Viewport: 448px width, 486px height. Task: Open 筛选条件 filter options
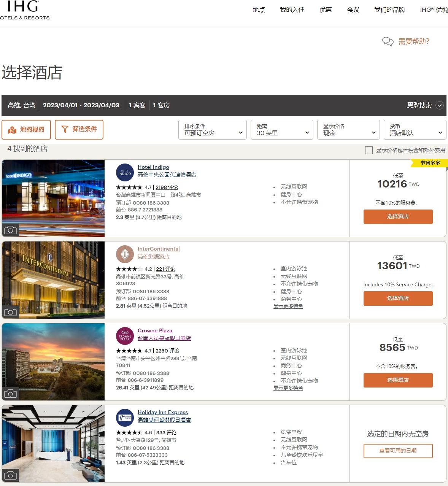pos(79,130)
